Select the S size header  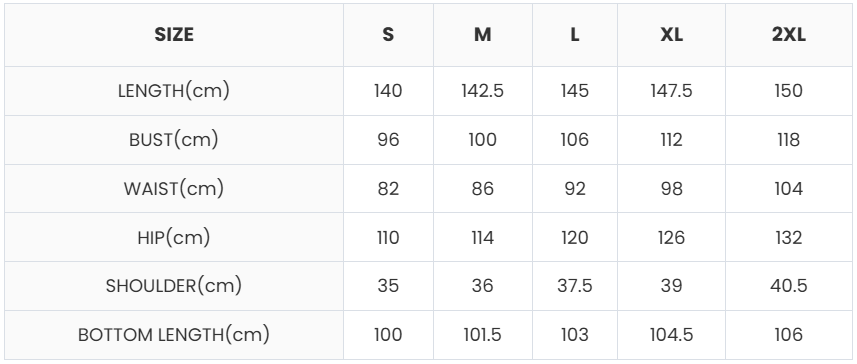click(x=388, y=35)
